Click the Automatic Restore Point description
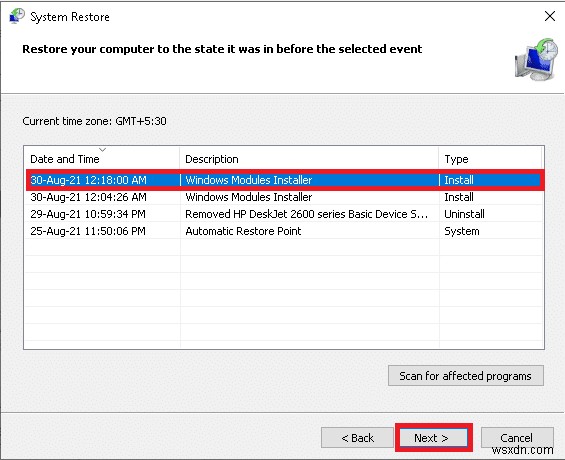The width and height of the screenshot is (565, 460). [243, 231]
